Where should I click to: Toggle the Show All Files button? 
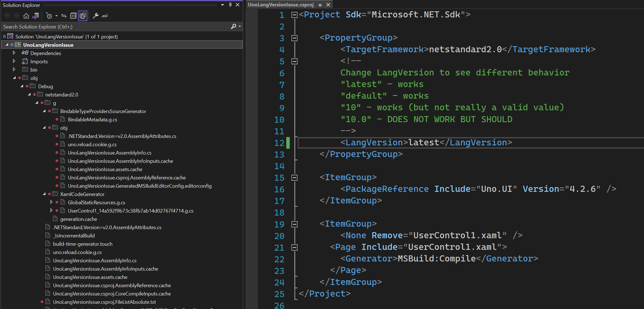click(x=83, y=16)
